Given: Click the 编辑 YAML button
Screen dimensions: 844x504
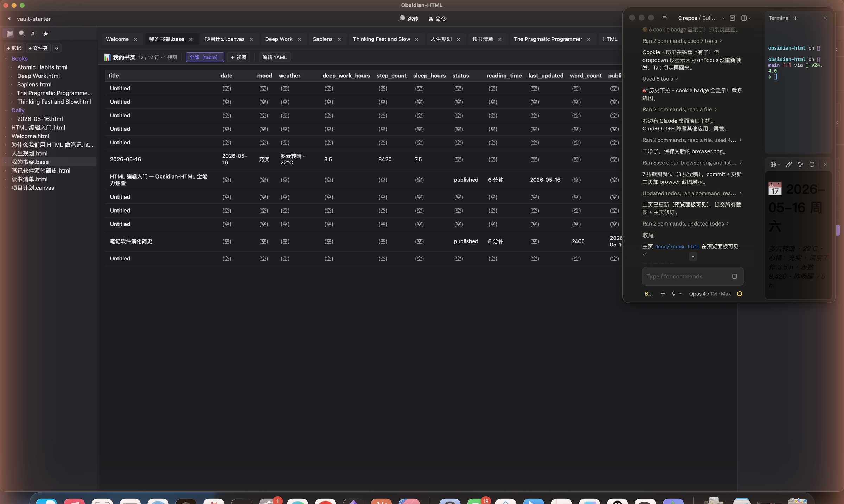Looking at the screenshot, I should point(275,57).
